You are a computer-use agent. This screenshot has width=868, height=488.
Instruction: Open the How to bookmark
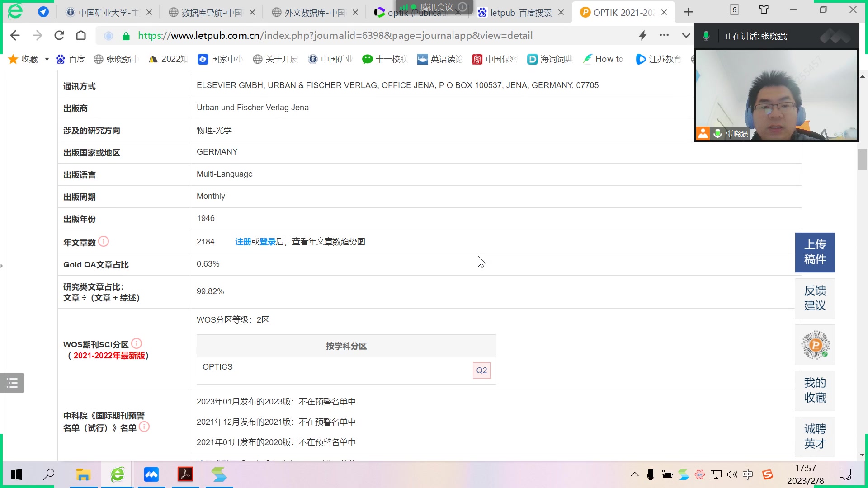pyautogui.click(x=603, y=59)
